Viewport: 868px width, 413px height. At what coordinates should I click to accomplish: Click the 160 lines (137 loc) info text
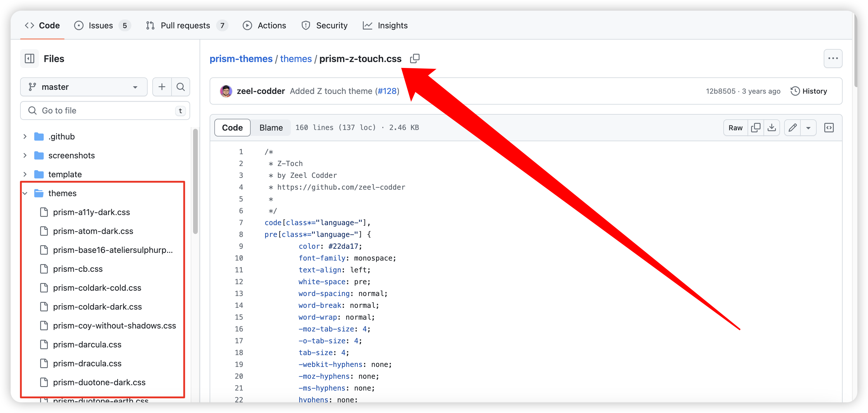(336, 127)
